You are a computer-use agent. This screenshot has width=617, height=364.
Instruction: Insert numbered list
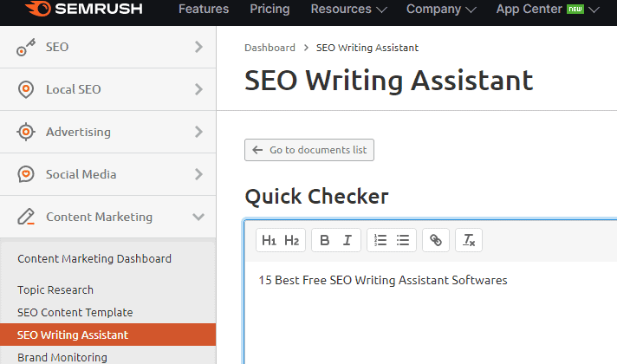pyautogui.click(x=380, y=240)
